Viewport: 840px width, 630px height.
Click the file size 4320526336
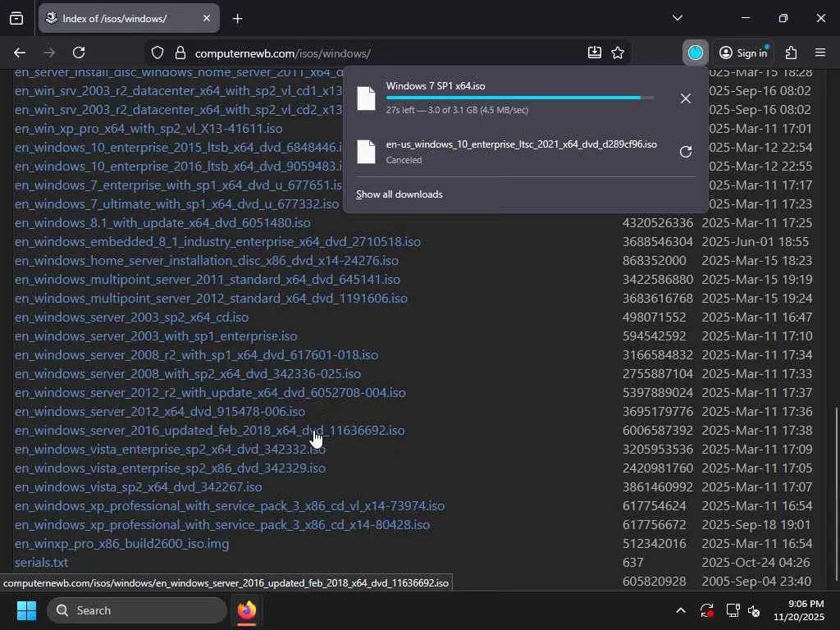[x=657, y=223]
